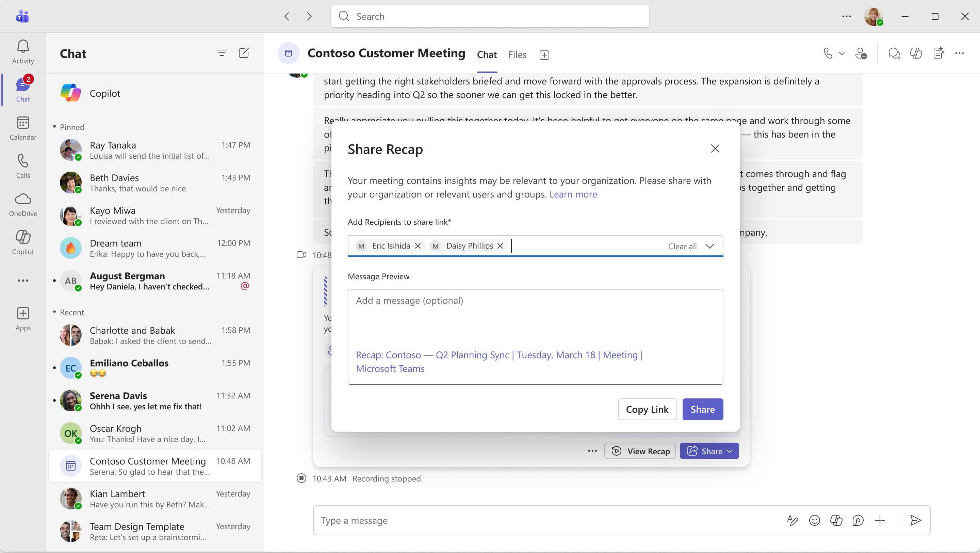Go back in navigation history
The width and height of the screenshot is (980, 553).
pos(287,16)
